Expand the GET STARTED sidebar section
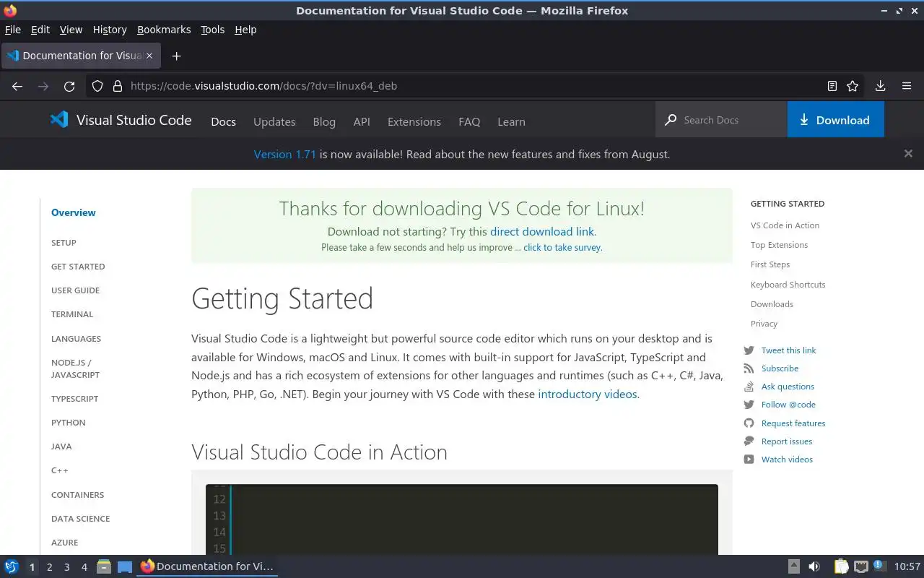The image size is (924, 578). point(78,267)
